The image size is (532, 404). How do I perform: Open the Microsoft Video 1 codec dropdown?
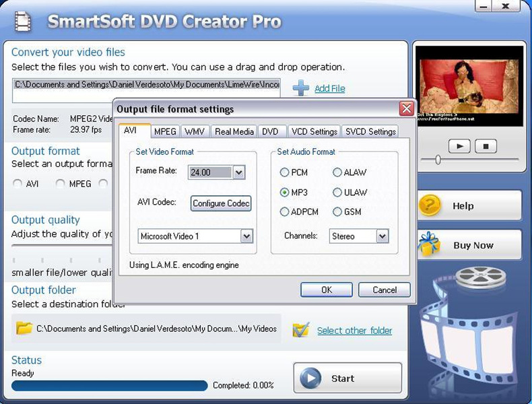point(246,236)
